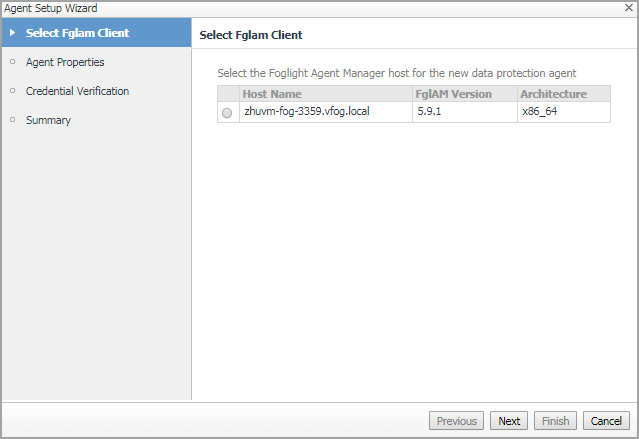Viewport: 639px width, 439px height.
Task: Sort by the Host Name column header
Action: pyautogui.click(x=271, y=93)
